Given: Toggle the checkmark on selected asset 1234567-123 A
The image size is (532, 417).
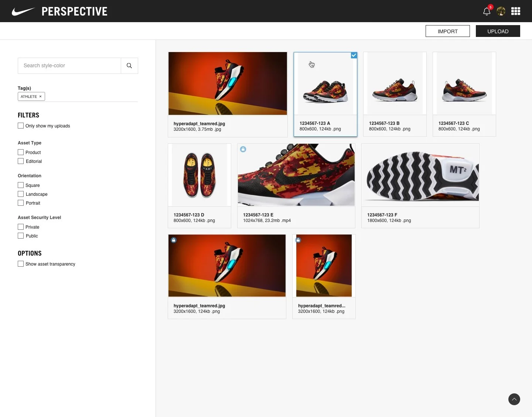Looking at the screenshot, I should pyautogui.click(x=354, y=55).
